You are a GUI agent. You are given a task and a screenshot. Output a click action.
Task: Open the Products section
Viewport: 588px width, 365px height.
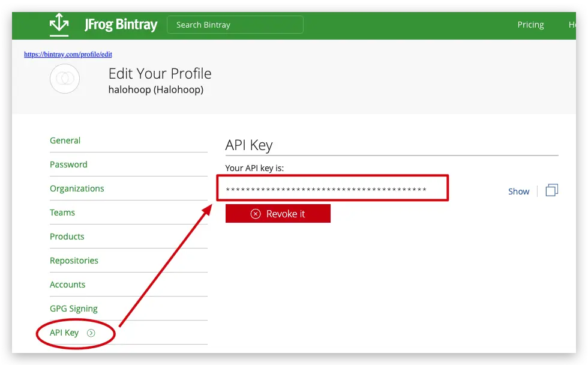67,237
